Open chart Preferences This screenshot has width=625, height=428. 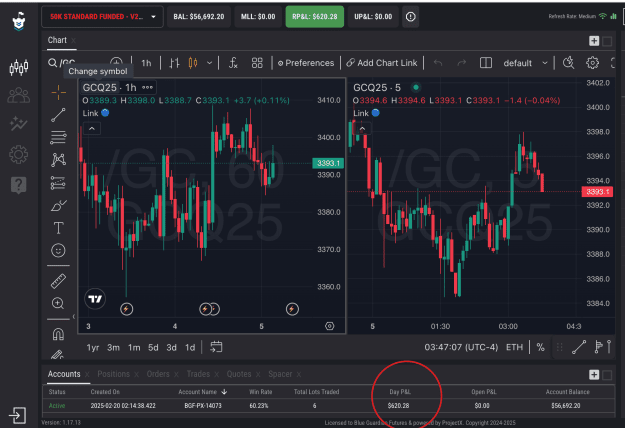(x=306, y=63)
